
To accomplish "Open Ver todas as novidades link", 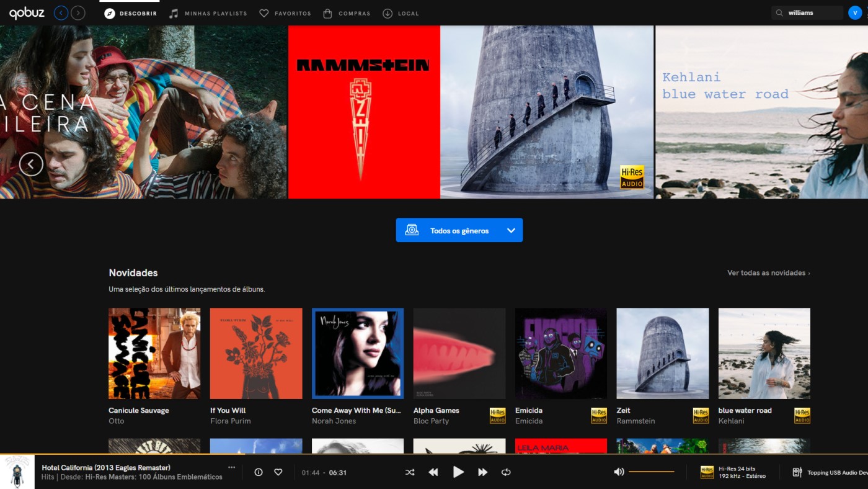I will tap(768, 272).
